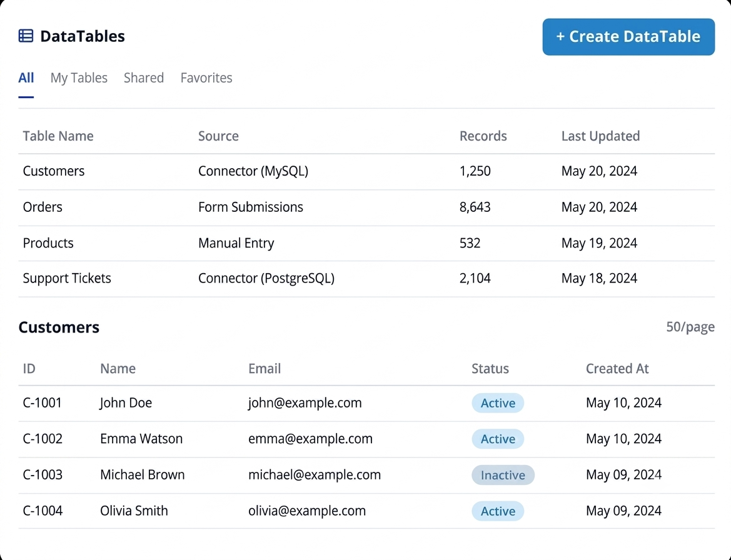Click the Create DataTable button
The height and width of the screenshot is (560, 731).
628,37
